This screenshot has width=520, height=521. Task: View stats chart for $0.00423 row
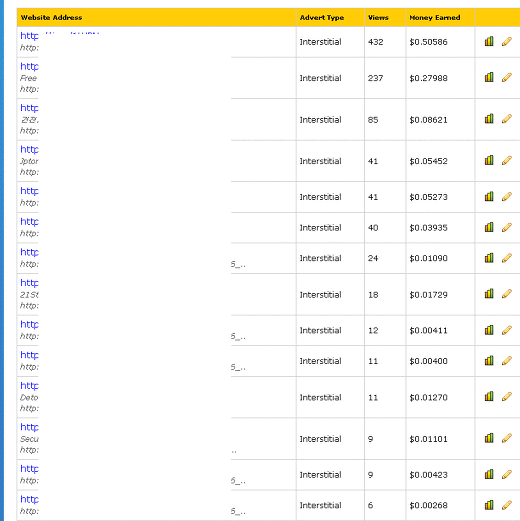point(489,474)
